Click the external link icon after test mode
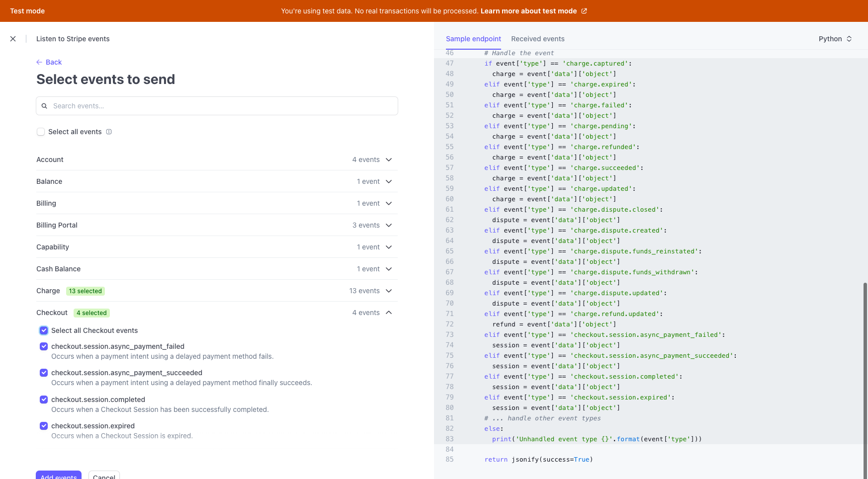This screenshot has width=868, height=479. point(584,11)
